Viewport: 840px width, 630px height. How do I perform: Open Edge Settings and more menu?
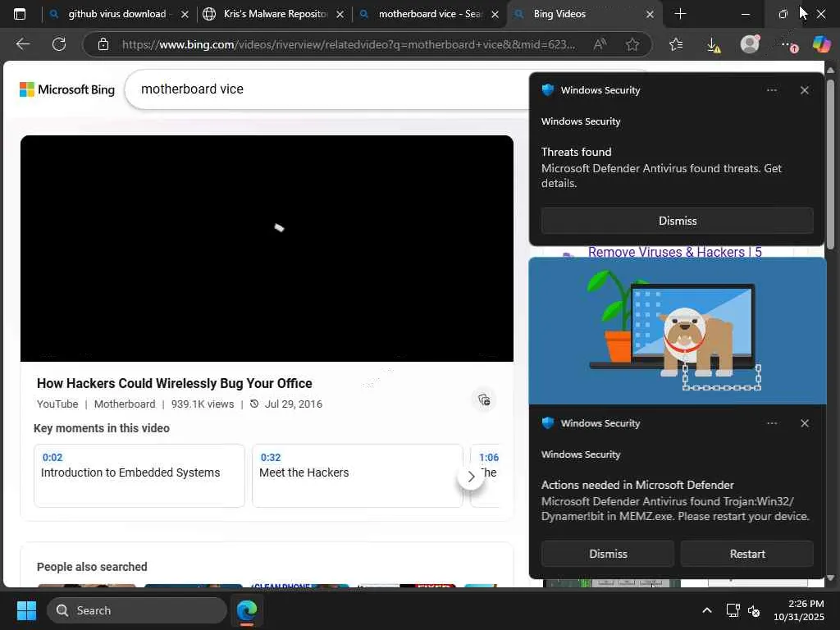click(787, 45)
